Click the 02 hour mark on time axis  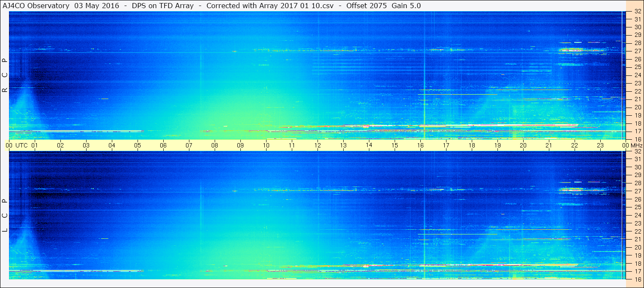[60, 145]
